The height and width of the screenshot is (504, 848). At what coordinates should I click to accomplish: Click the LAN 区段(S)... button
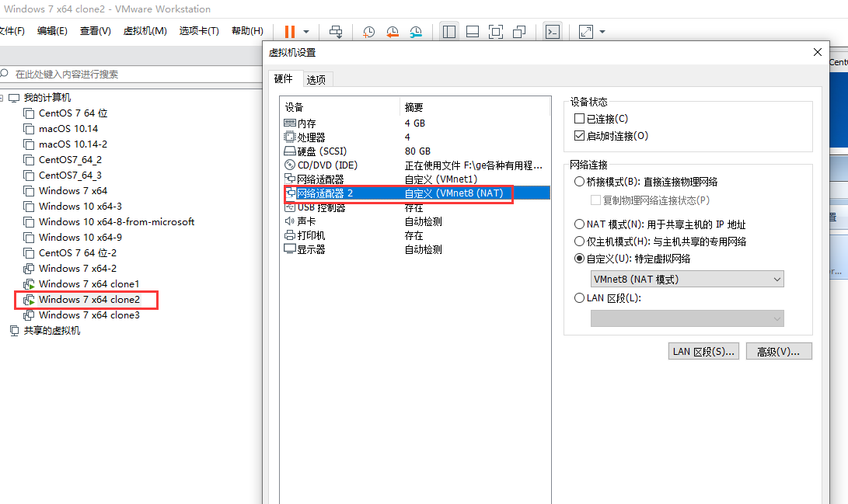[703, 352]
